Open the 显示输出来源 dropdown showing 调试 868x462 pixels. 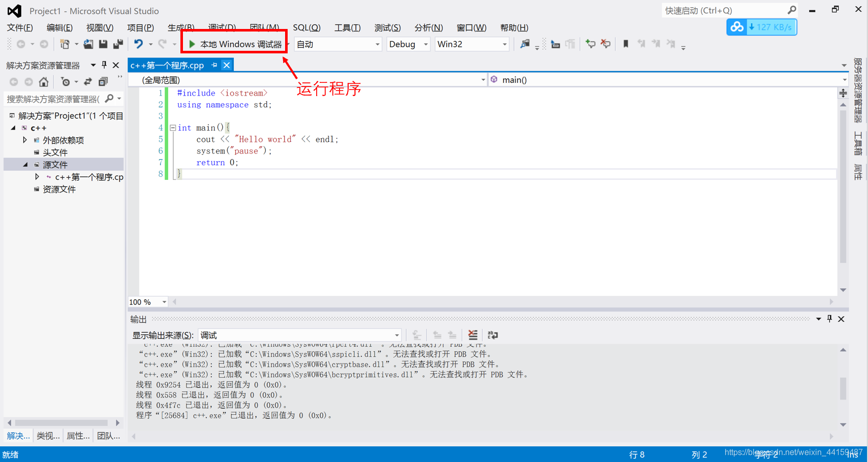pyautogui.click(x=300, y=335)
